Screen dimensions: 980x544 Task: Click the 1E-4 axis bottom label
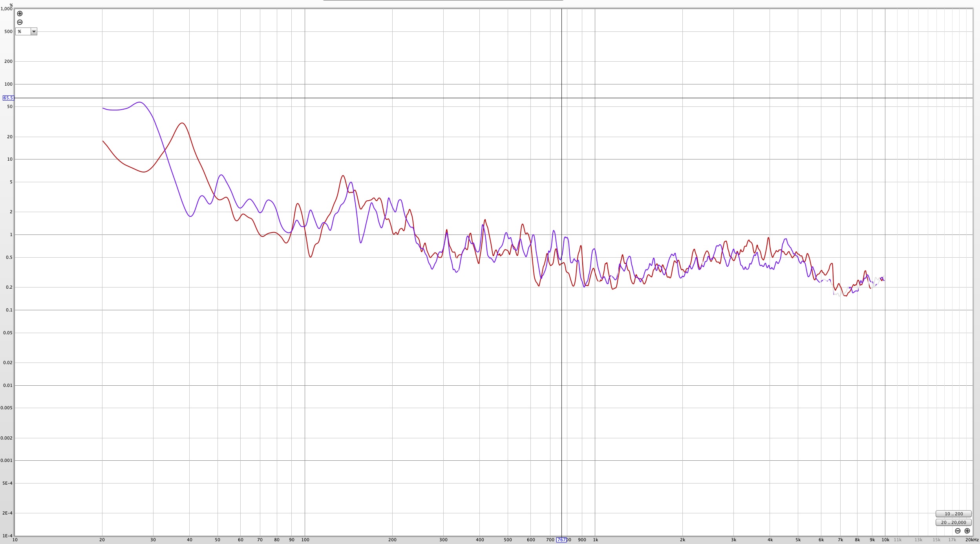pyautogui.click(x=7, y=536)
